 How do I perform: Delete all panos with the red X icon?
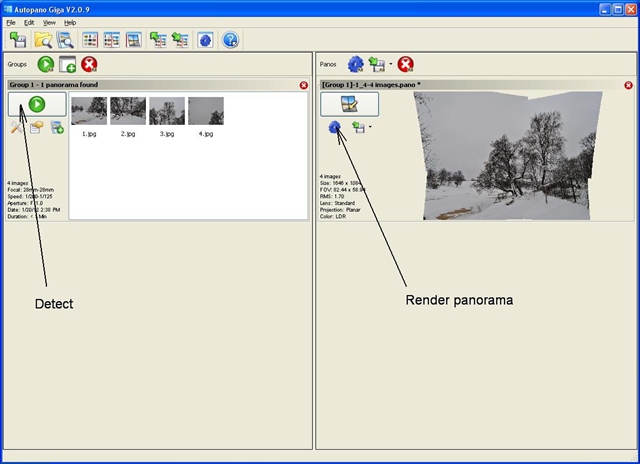(x=405, y=64)
